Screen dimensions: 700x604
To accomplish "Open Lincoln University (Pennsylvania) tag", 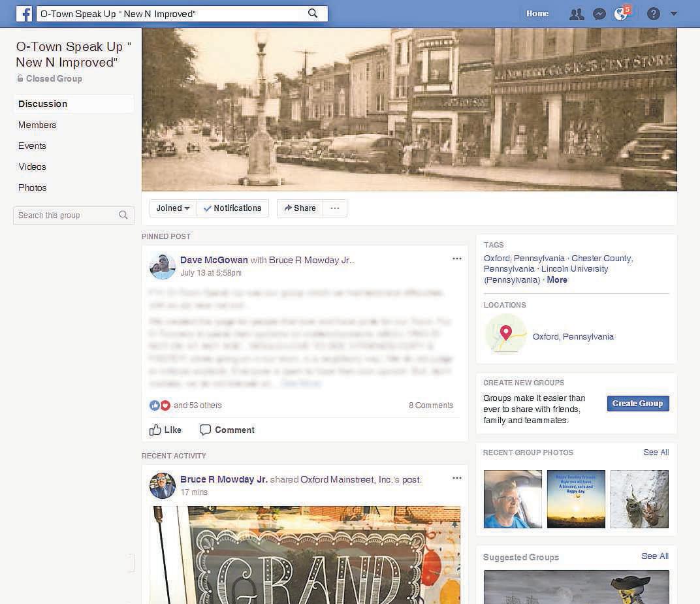I will click(546, 274).
